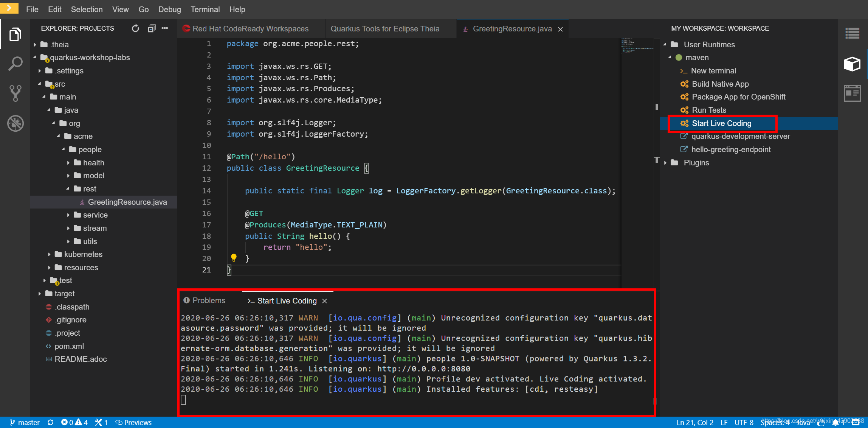Open the hello-greeting-endpoint link

(x=731, y=149)
